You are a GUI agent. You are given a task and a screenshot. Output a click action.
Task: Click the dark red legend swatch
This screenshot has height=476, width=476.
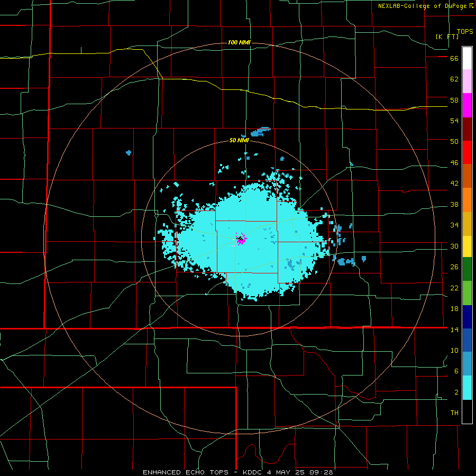[x=467, y=129]
